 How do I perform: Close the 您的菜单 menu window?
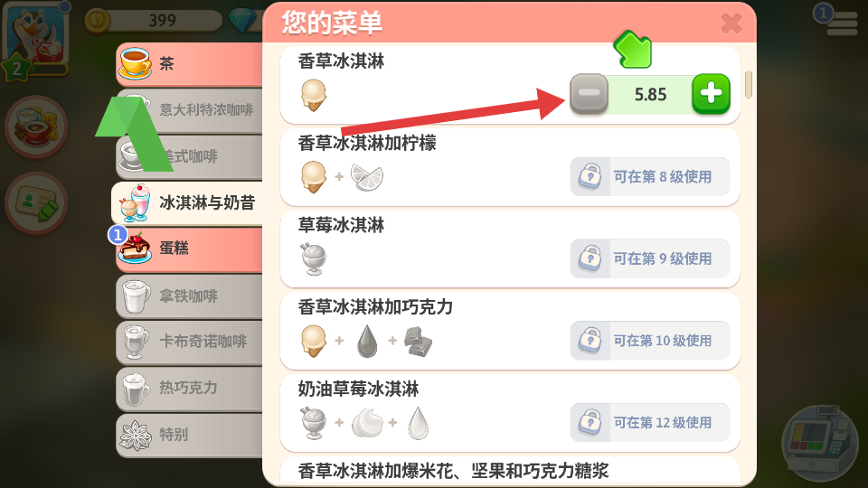coord(731,23)
